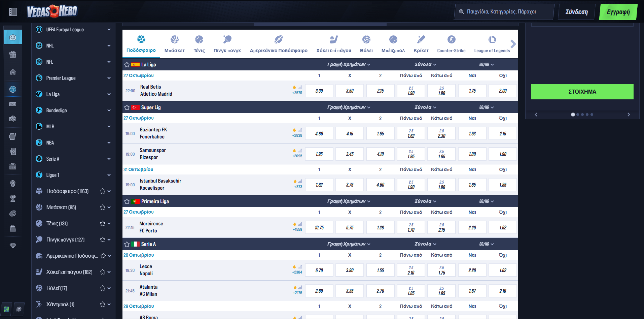Click the green ΣΤΟΙΧΗΜΑ button
The width and height of the screenshot is (644, 319).
[x=582, y=91]
